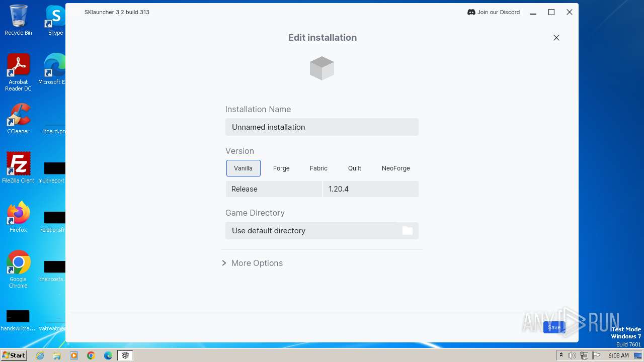Select the NeoForge version type
This screenshot has width=644, height=362.
coord(396,168)
